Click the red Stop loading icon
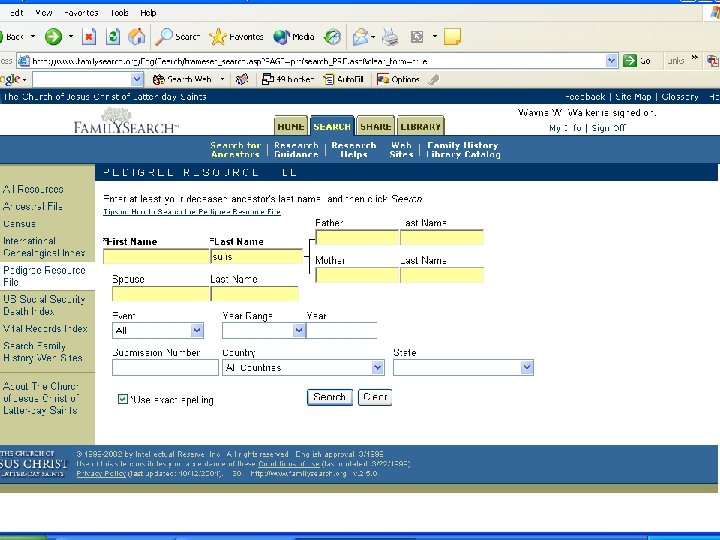This screenshot has width=720, height=540. point(88,37)
